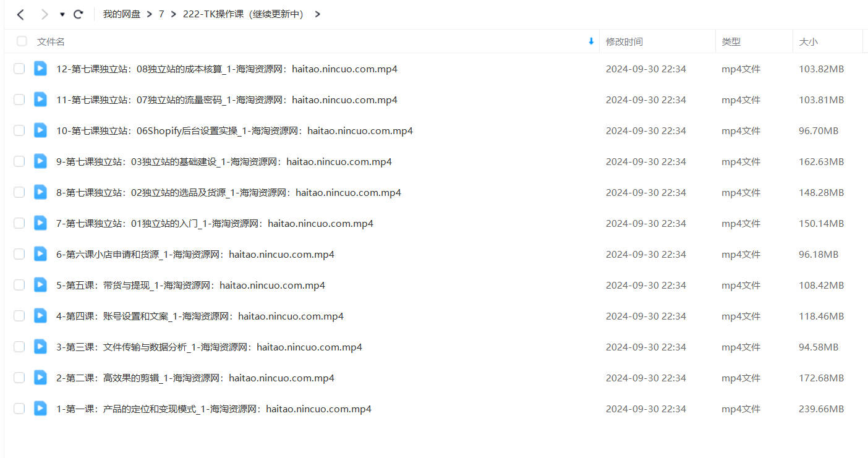
Task: Open file 5-第五课：带货与提现
Action: pos(190,285)
